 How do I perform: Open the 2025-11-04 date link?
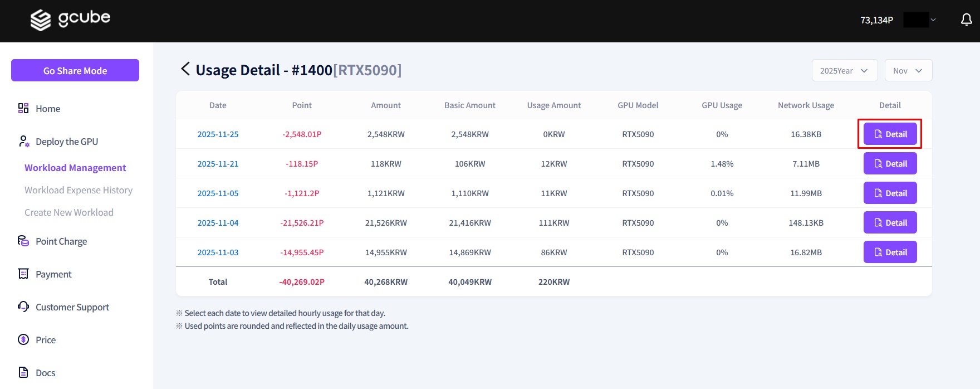tap(218, 223)
